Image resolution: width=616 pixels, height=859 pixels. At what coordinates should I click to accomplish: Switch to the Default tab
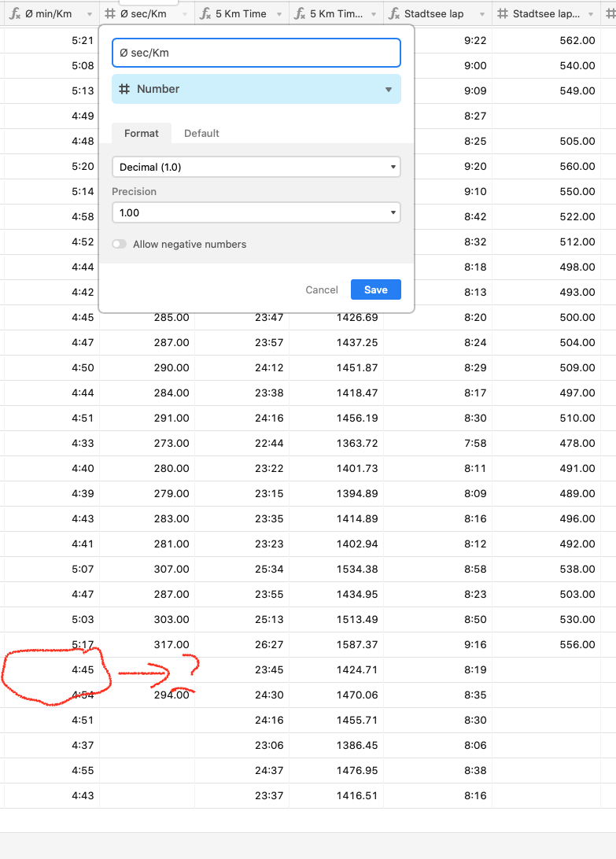coord(201,133)
